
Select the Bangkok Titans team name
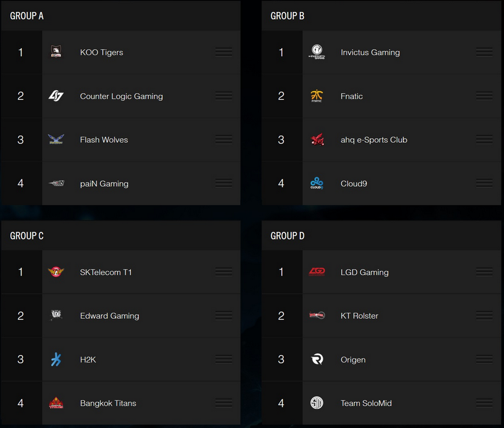(x=108, y=403)
